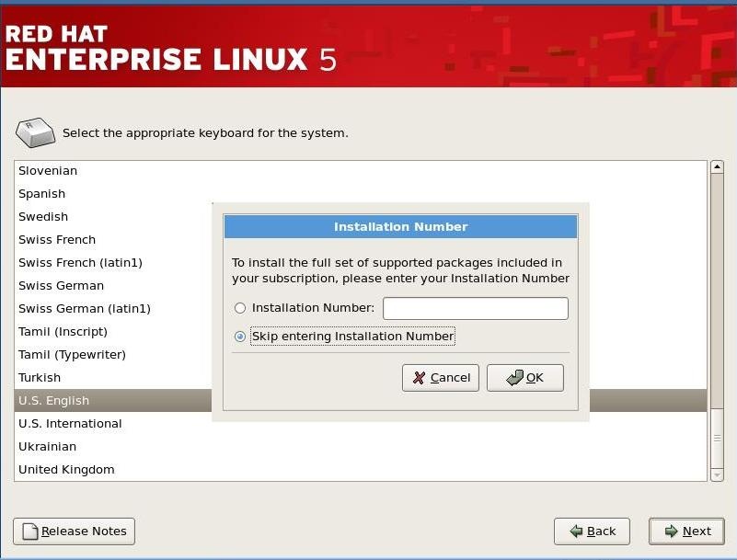737x560 pixels.
Task: Select the United Kingdom keyboard layout
Action: tap(67, 469)
